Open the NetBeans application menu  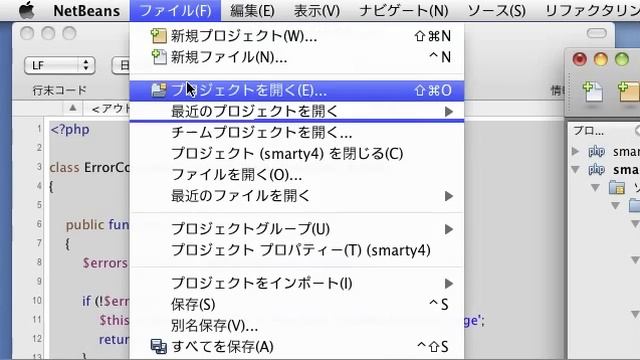[87, 11]
